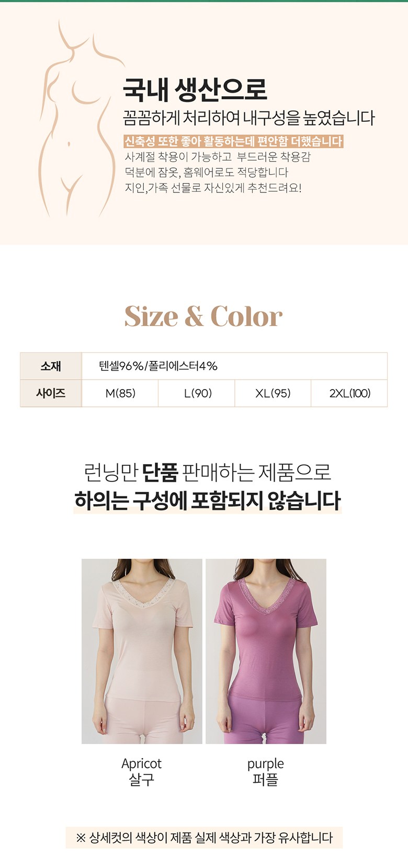Select the L(90) size cell
Screen dimensions: 408x868
[197, 393]
